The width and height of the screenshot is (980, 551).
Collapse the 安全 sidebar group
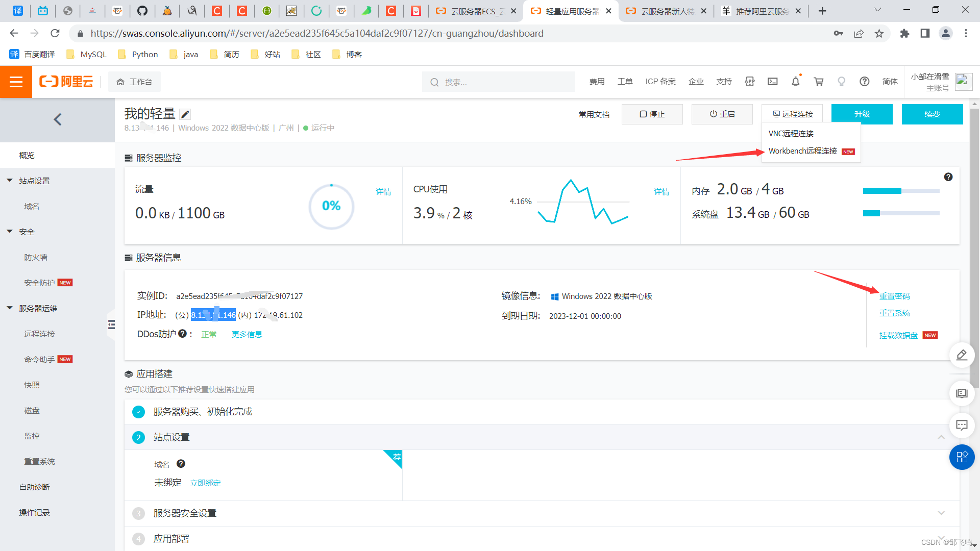[10, 231]
